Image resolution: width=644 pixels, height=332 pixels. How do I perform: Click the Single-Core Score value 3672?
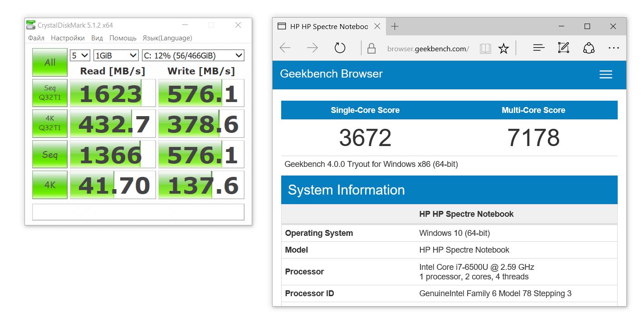pos(365,138)
